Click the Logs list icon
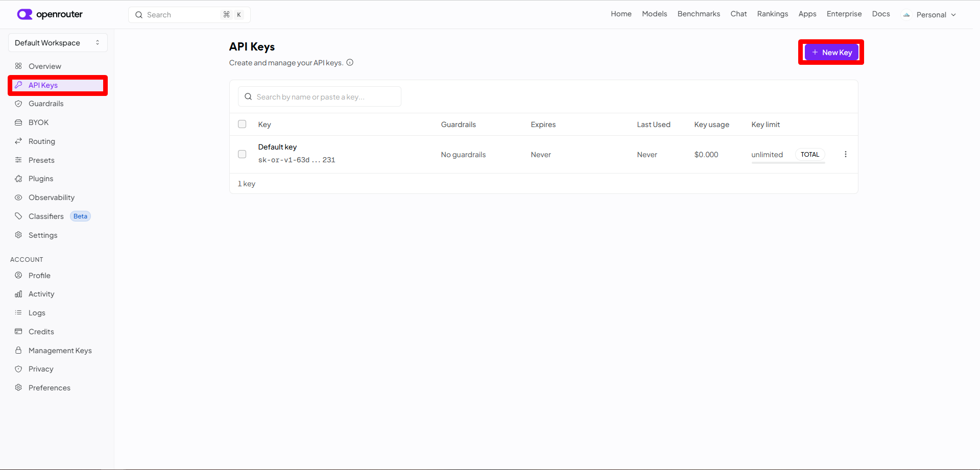The width and height of the screenshot is (980, 470). coord(18,312)
